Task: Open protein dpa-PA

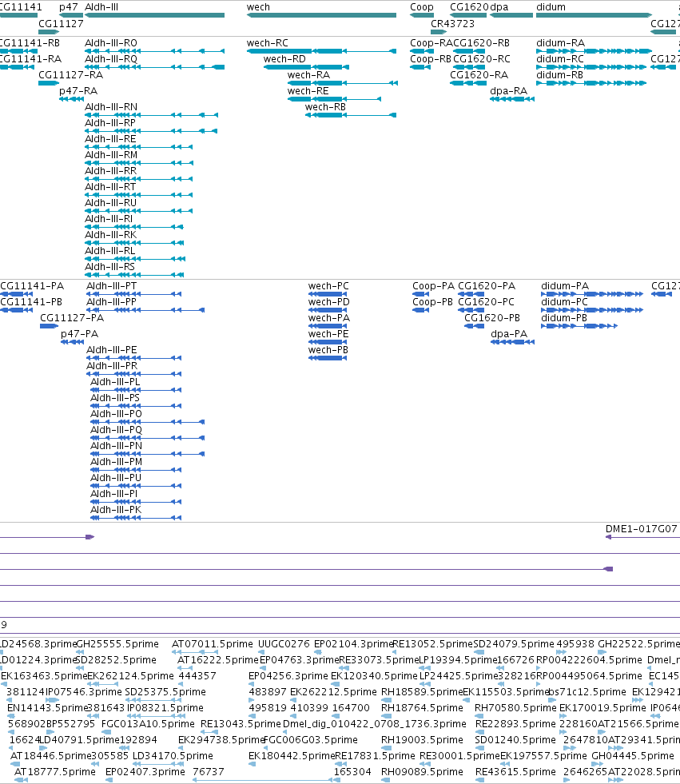Action: (x=509, y=334)
